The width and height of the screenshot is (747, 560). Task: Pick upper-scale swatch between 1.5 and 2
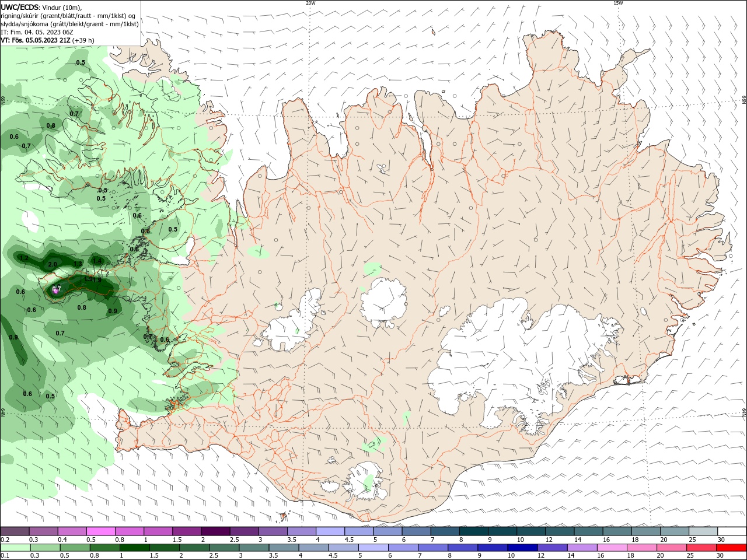[187, 531]
